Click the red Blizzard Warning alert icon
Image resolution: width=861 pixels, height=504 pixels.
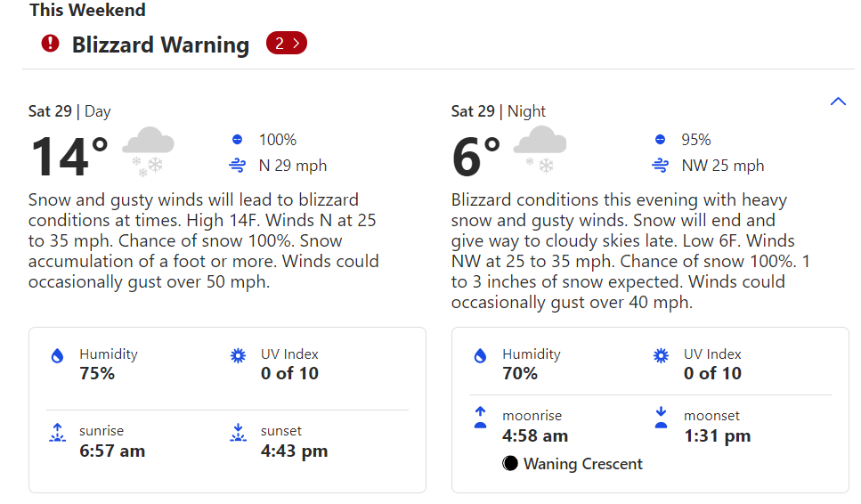[x=51, y=43]
